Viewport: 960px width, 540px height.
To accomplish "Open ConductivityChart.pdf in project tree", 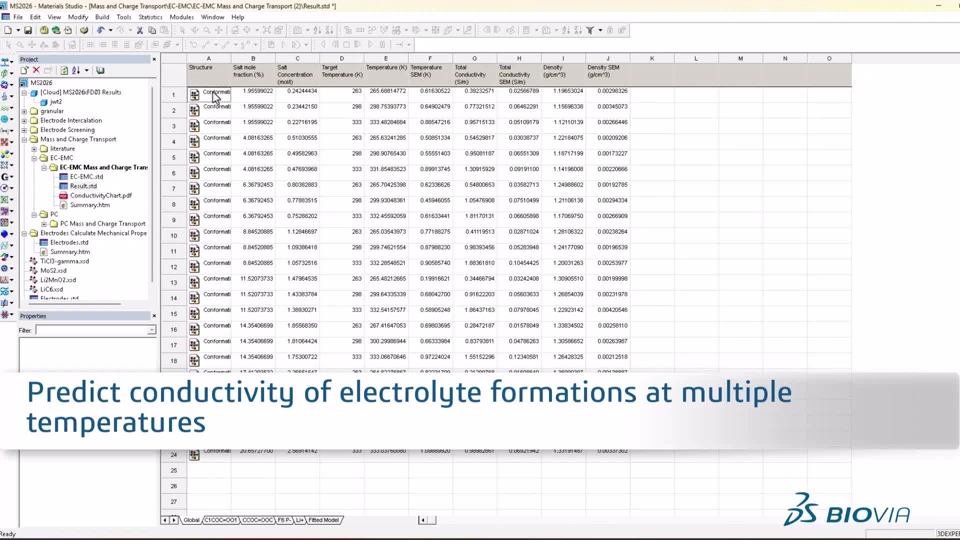I will [100, 196].
